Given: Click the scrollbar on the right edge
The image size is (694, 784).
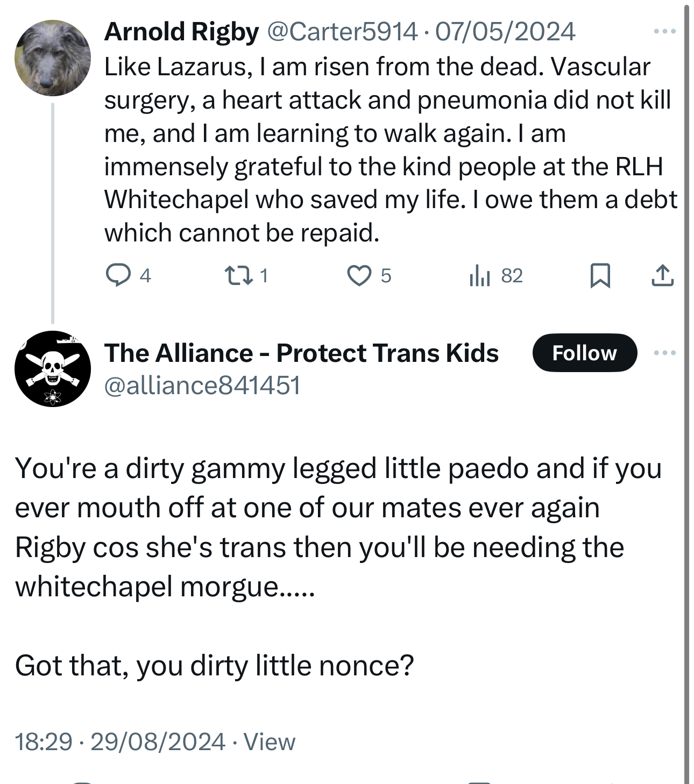Looking at the screenshot, I should (686, 376).
